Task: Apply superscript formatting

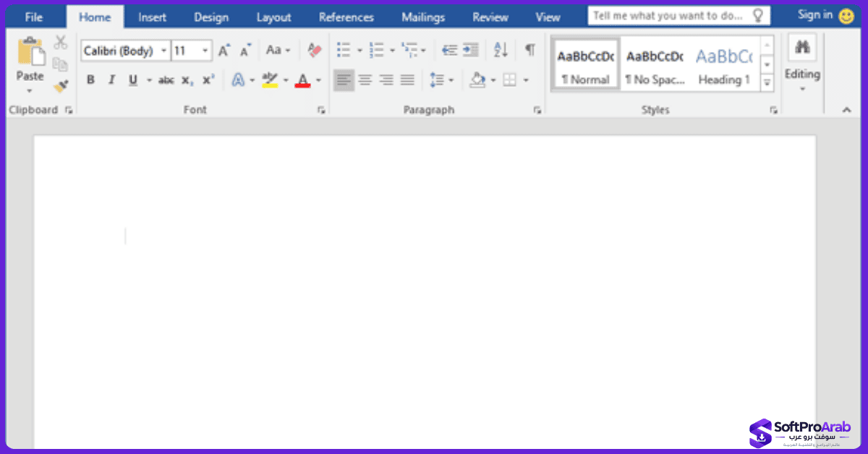Action: click(208, 80)
